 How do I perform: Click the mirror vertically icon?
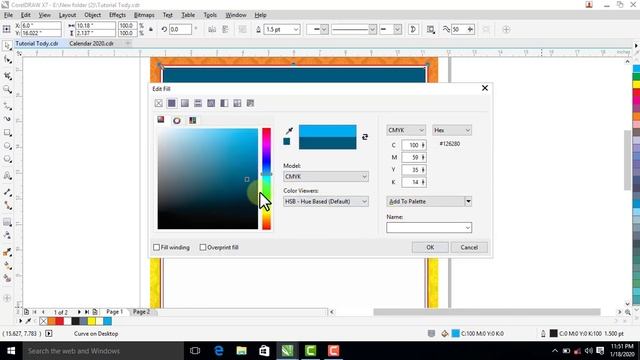click(x=225, y=29)
